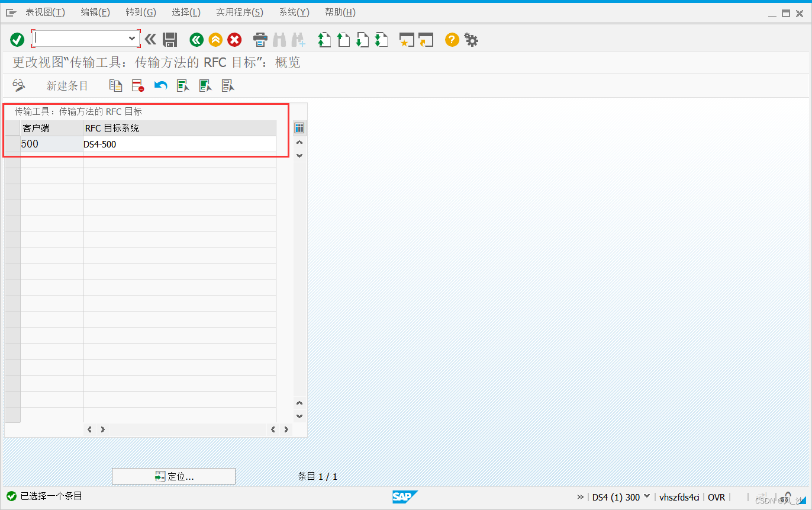Click the green Back arrow icon

tap(196, 40)
